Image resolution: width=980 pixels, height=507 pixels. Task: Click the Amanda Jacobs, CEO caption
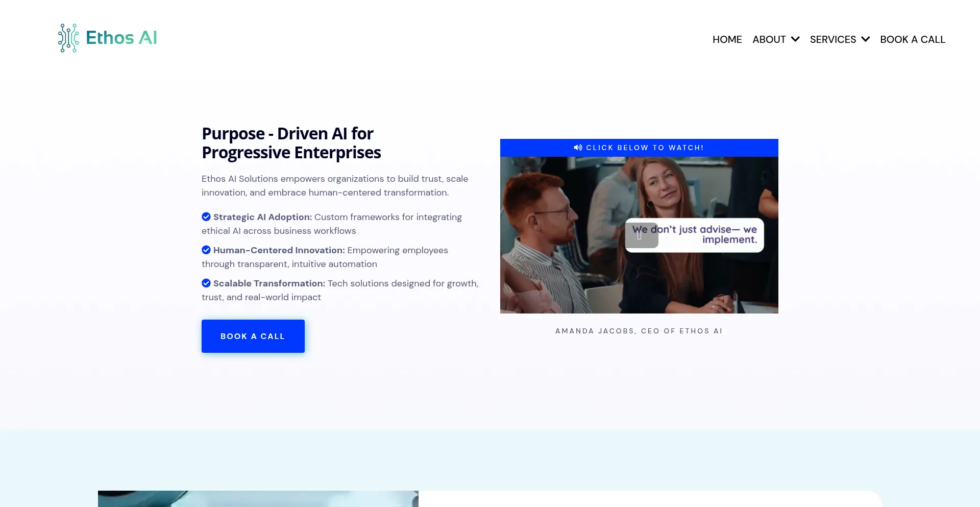639,331
